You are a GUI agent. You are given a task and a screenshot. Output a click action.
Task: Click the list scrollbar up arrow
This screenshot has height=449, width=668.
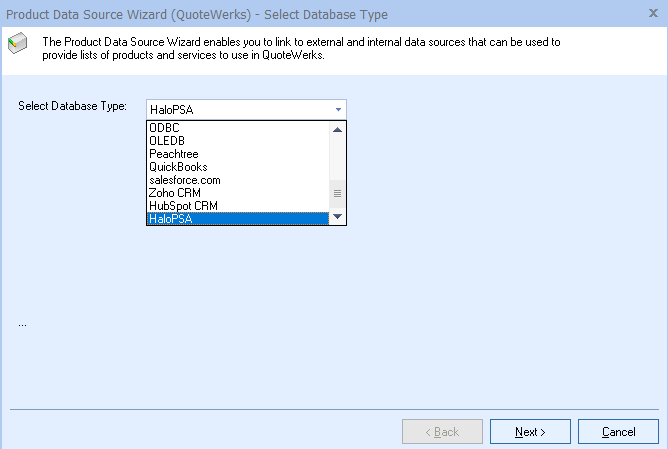[x=338, y=129]
